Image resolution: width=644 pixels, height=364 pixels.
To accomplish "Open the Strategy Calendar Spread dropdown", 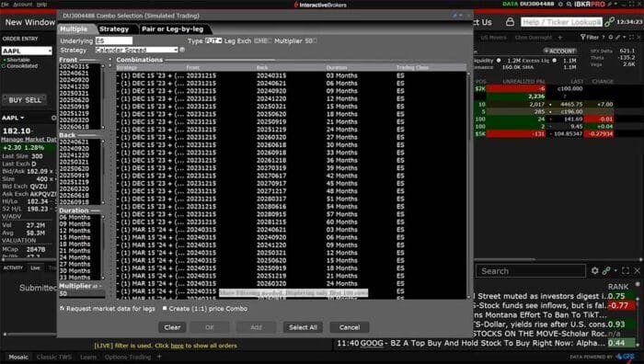I will (136, 50).
